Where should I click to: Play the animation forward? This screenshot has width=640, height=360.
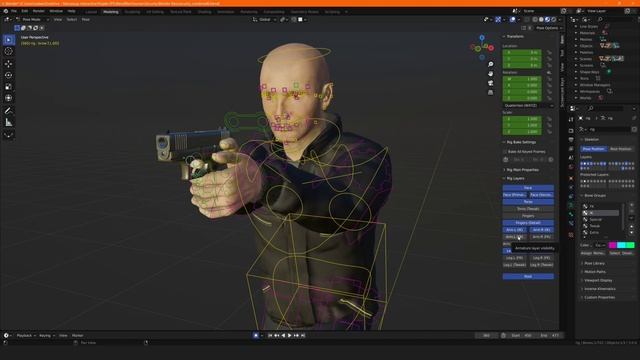pyautogui.click(x=290, y=336)
